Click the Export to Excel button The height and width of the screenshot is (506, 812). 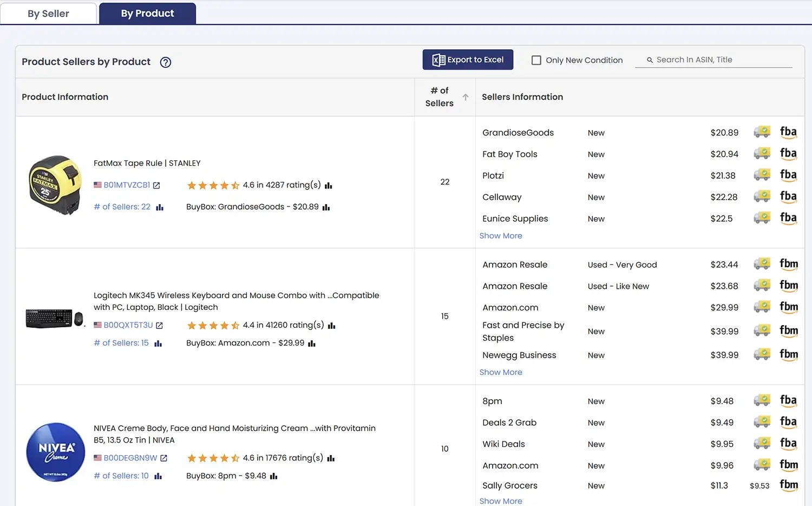(468, 60)
